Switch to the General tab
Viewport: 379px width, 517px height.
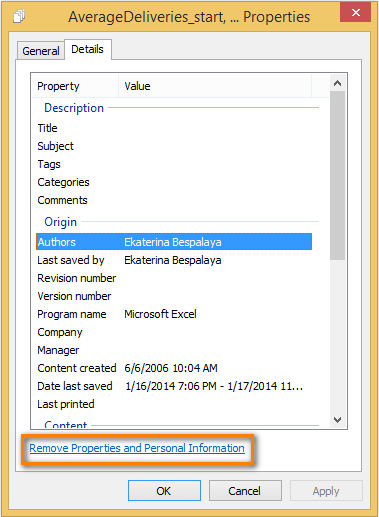coord(41,51)
